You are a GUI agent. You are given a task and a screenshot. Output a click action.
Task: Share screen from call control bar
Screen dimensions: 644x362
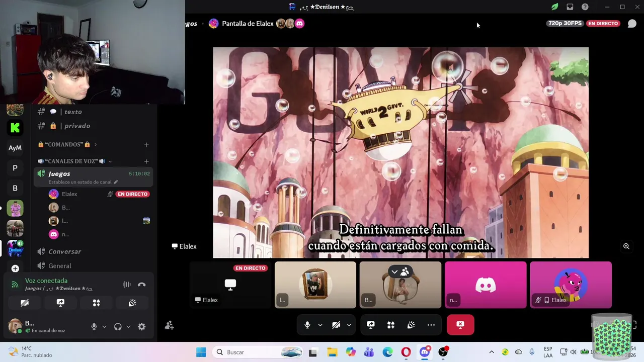pos(371,325)
